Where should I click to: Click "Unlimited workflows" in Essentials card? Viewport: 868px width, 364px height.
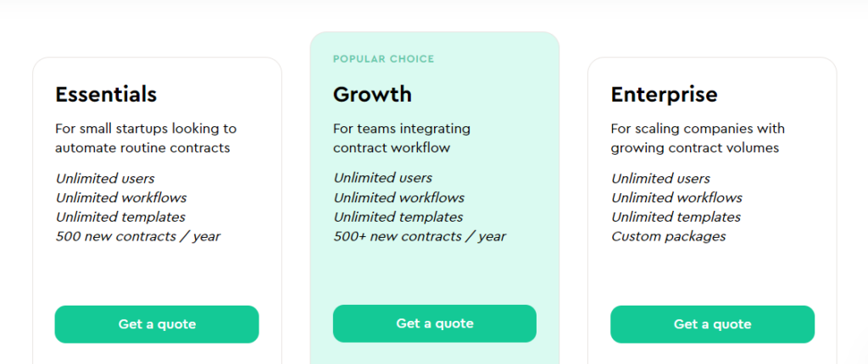(x=121, y=197)
